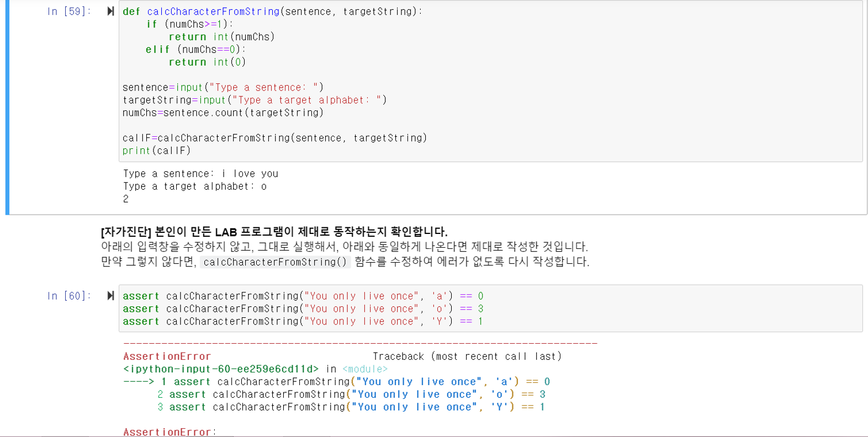Click the ipython-input-60-ee259e6cd11d reference
Viewport: 868px width, 437px height.
pos(221,369)
